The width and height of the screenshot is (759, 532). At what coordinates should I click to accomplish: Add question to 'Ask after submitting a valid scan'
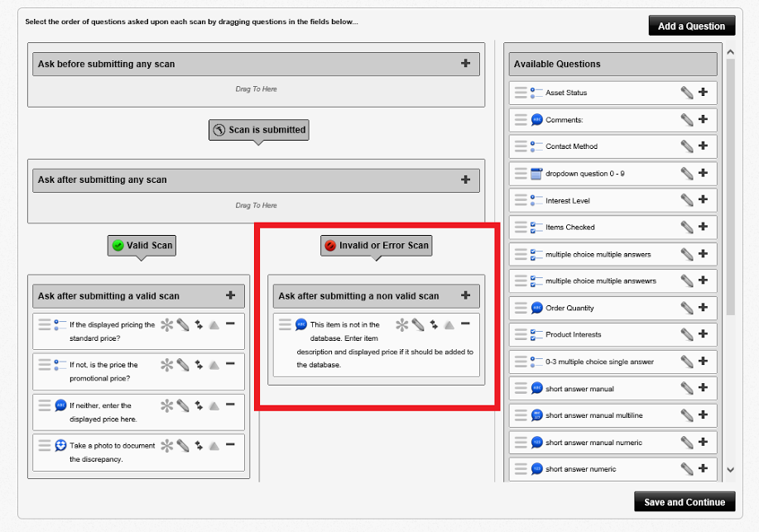230,295
